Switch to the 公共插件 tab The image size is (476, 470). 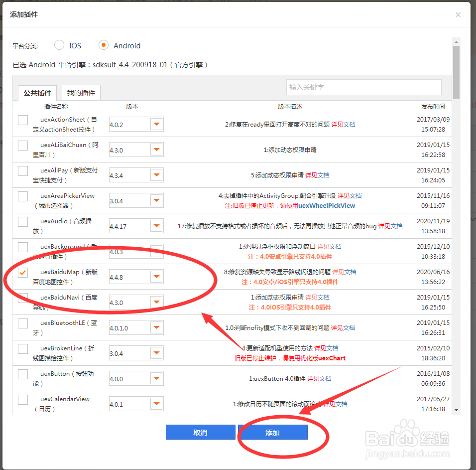37,93
